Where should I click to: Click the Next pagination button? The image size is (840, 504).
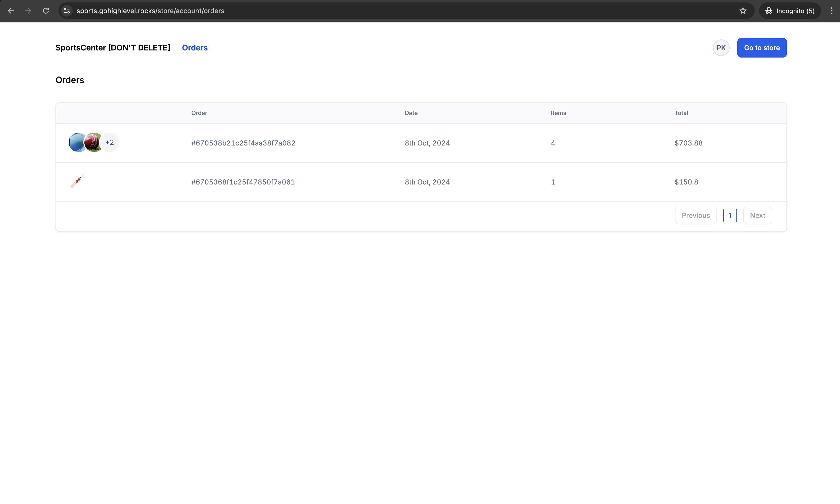(x=757, y=215)
